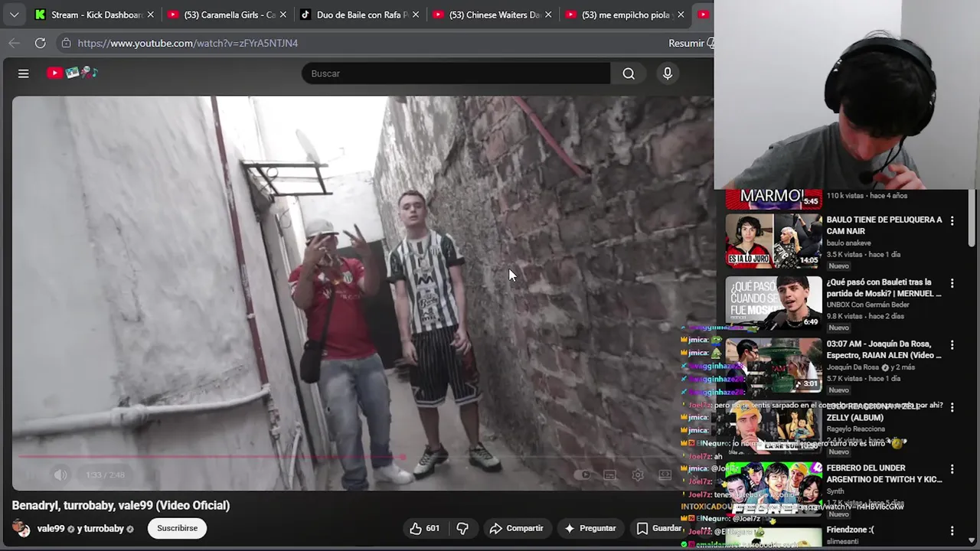Click 03:07 AM - Joaquín Da Rosa title
This screenshot has height=551, width=980.
(884, 350)
